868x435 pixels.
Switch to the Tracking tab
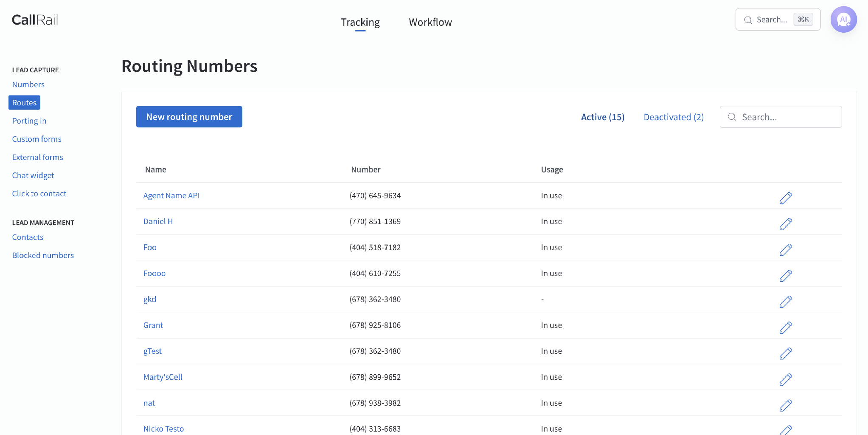[360, 22]
